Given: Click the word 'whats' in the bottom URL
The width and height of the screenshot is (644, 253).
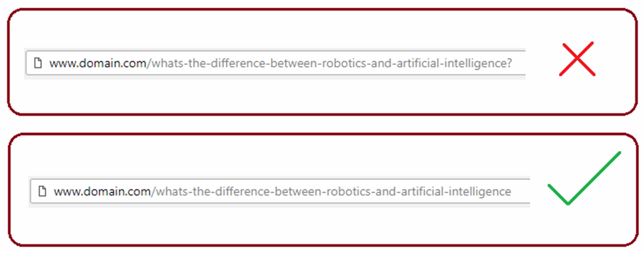Looking at the screenshot, I should (171, 192).
